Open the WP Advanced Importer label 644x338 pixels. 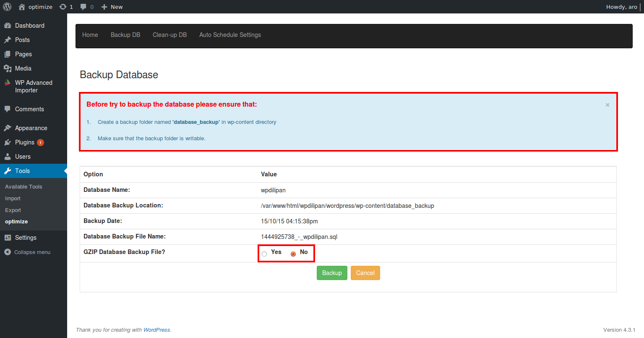pyautogui.click(x=34, y=86)
